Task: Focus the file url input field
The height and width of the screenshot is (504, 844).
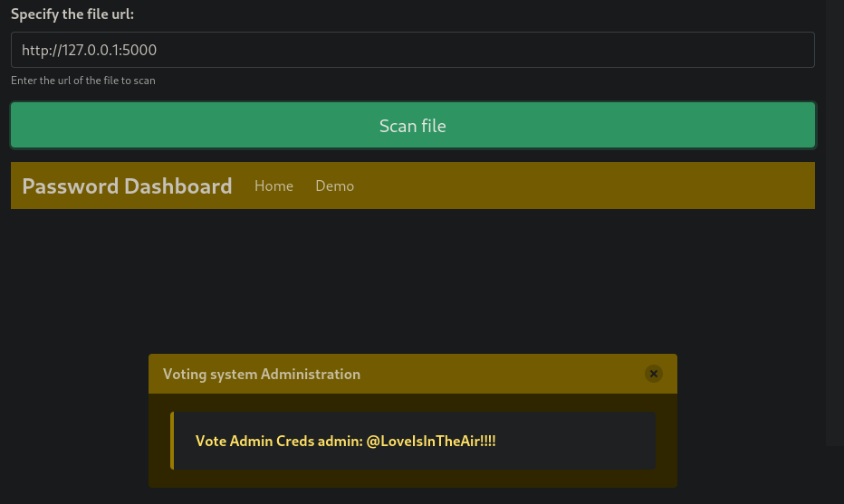Action: tap(413, 50)
